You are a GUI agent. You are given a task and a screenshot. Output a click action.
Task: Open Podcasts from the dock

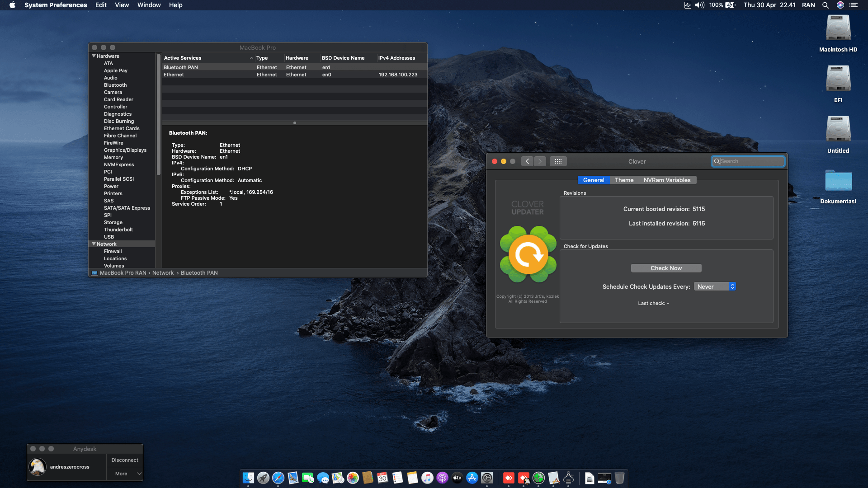(x=442, y=478)
